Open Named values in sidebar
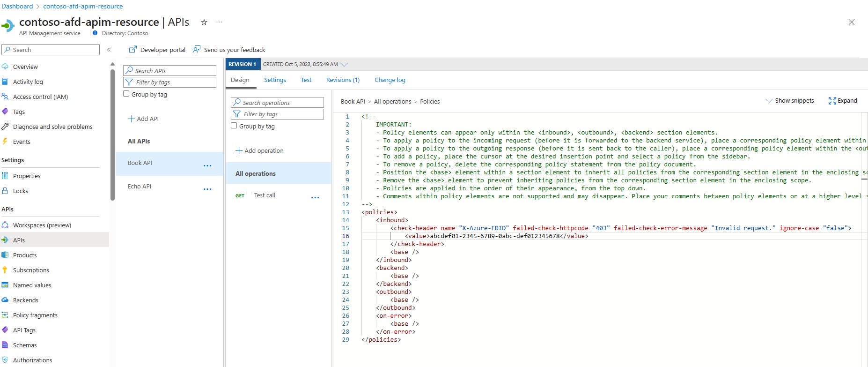 pyautogui.click(x=32, y=285)
